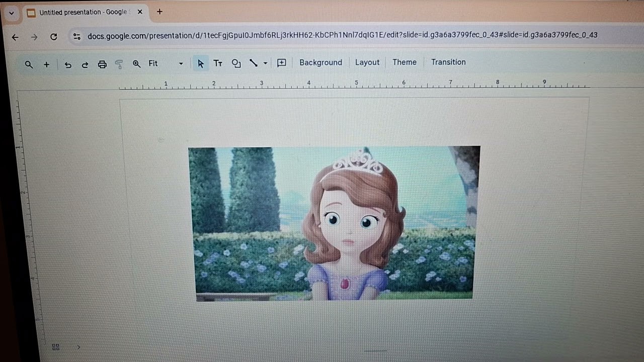Open a new browser tab

click(x=159, y=12)
